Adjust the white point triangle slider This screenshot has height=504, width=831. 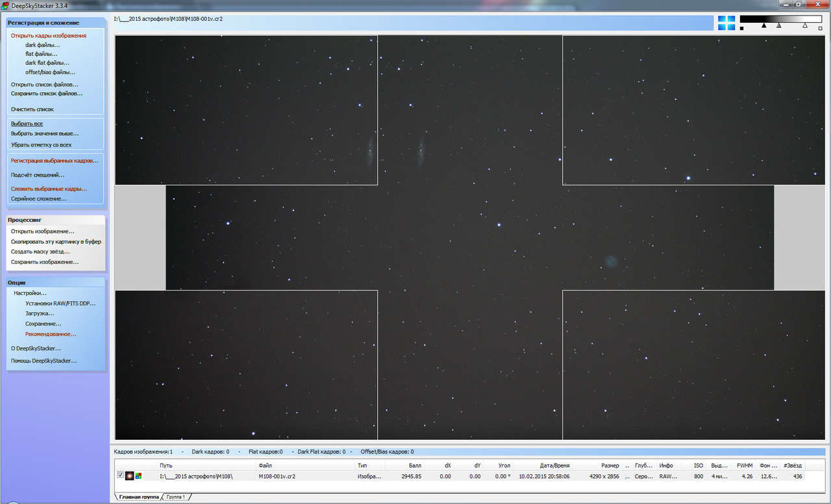[x=805, y=25]
